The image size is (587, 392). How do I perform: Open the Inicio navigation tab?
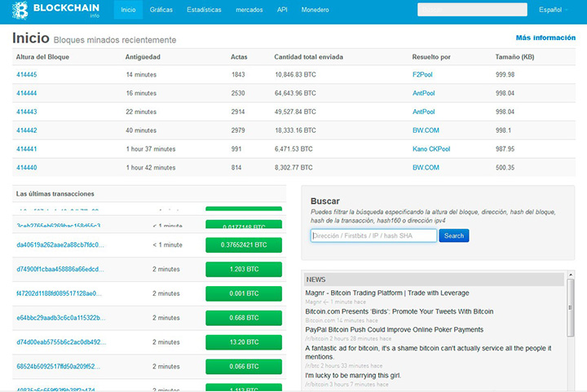pos(127,10)
